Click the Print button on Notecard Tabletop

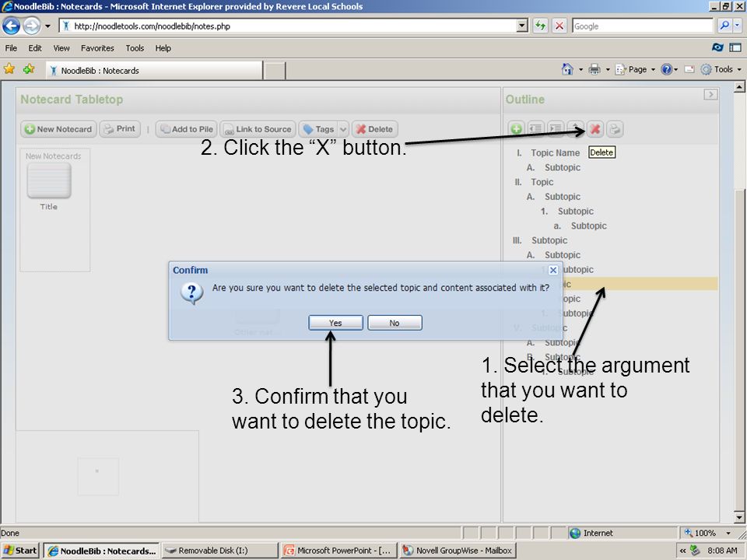coord(120,129)
